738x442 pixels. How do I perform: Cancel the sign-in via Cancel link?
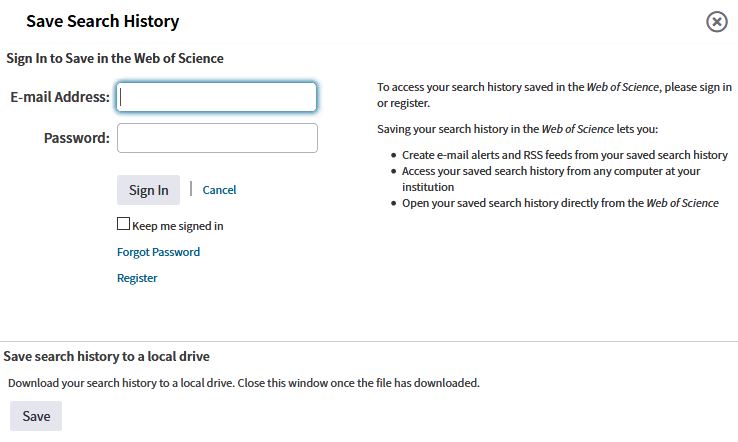(x=219, y=190)
